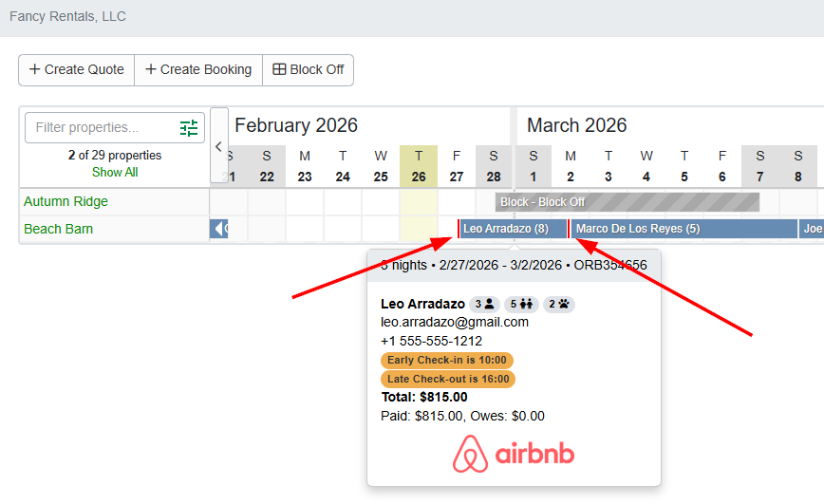Click the Beach Barn cell for February 25

(x=381, y=229)
